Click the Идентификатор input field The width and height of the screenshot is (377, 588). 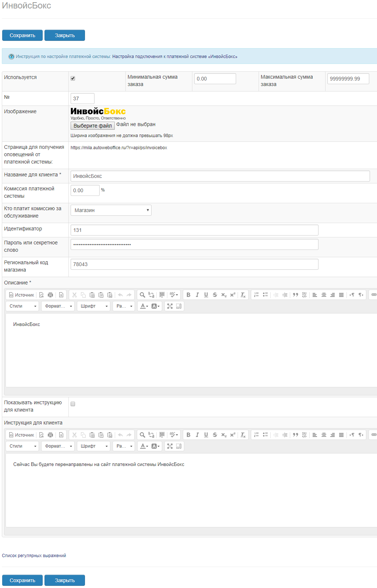[x=194, y=230]
